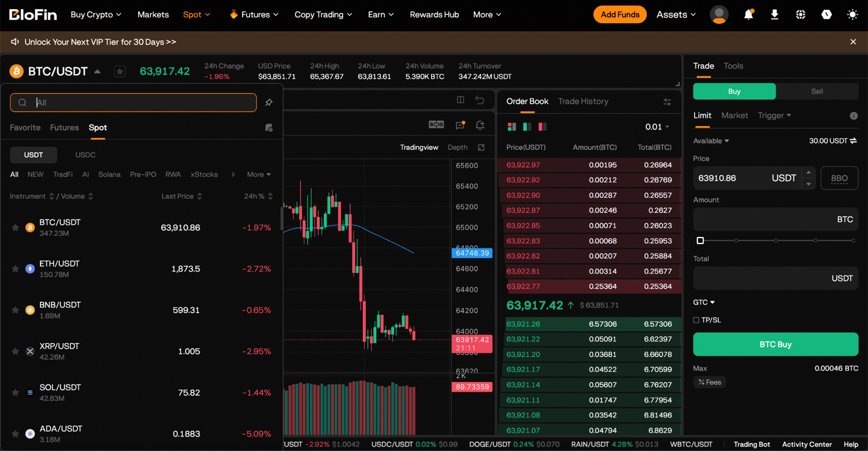Image resolution: width=868 pixels, height=451 pixels.
Task: Click the green BTC Buy button
Action: coord(775,344)
